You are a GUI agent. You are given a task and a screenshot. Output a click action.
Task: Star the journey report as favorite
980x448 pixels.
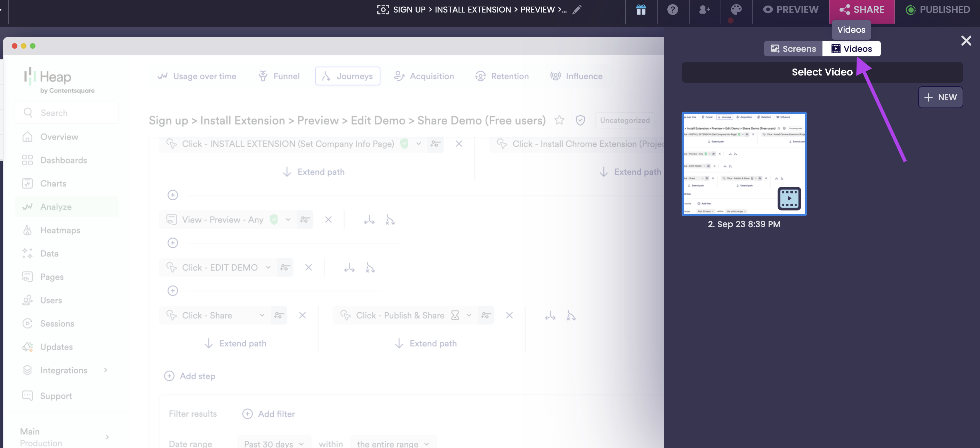[559, 120]
